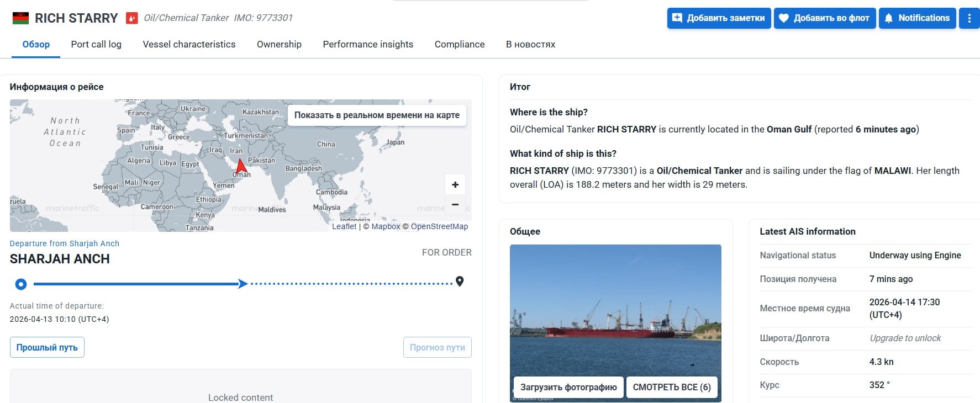Zoom out the map with minus
Screen dimensions: 980x403
tap(455, 204)
